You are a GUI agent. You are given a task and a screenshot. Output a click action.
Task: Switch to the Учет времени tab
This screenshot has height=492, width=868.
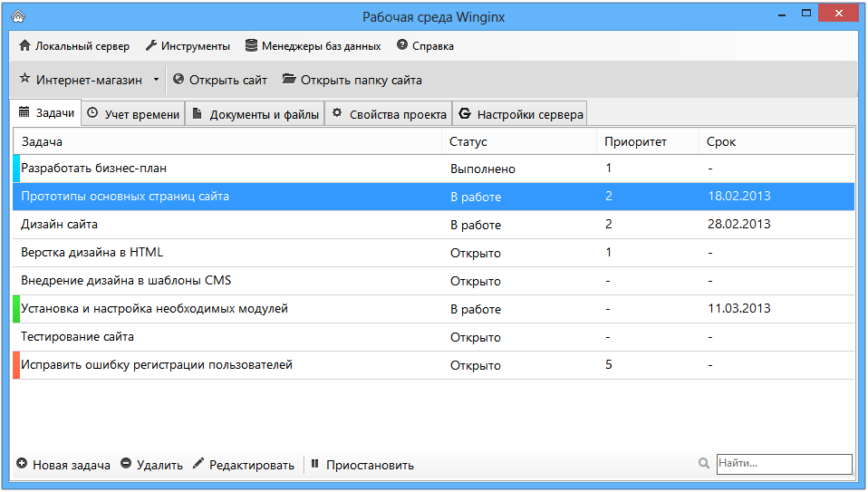tap(133, 114)
